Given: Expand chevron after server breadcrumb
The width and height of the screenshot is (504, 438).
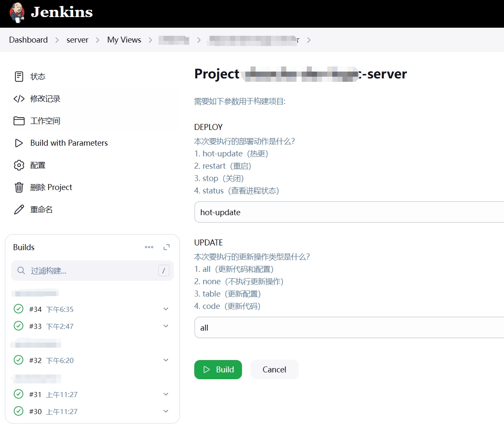Looking at the screenshot, I should point(98,40).
